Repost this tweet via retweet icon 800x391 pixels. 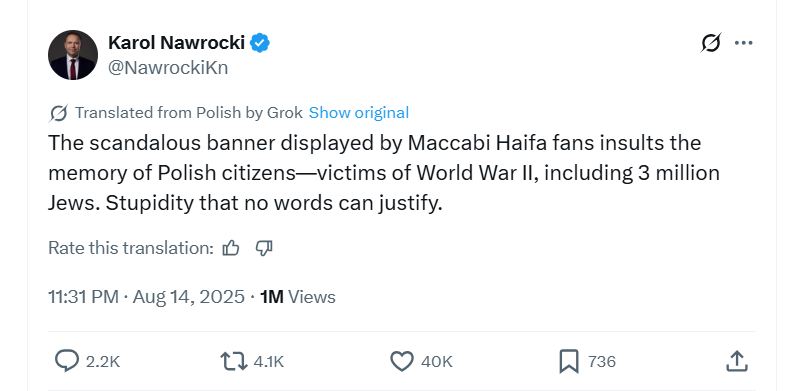pyautogui.click(x=235, y=361)
